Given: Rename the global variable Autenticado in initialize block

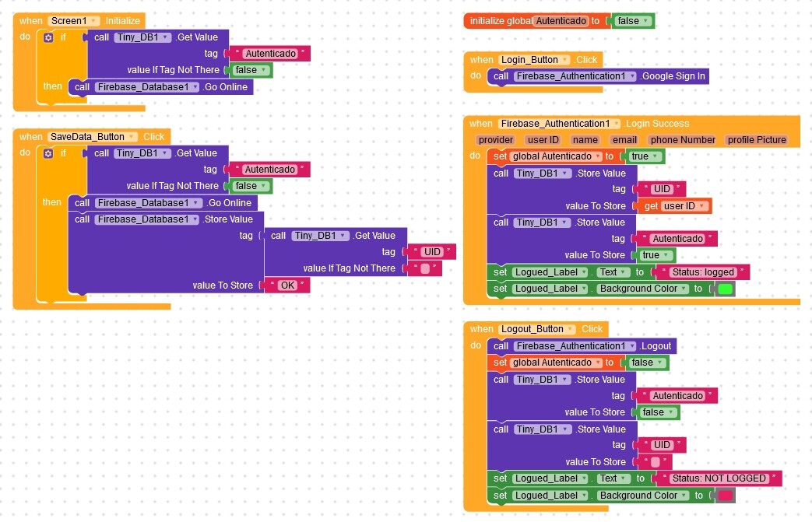Looking at the screenshot, I should 561,21.
